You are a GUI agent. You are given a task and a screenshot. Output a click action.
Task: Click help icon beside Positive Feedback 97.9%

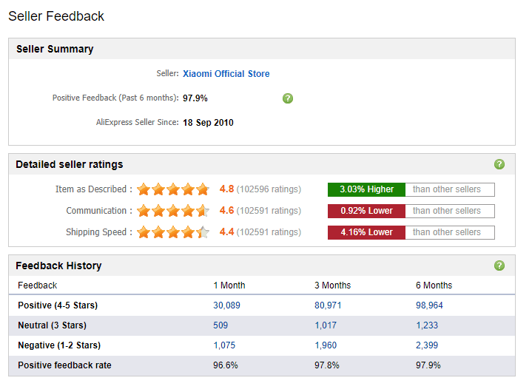tap(287, 98)
